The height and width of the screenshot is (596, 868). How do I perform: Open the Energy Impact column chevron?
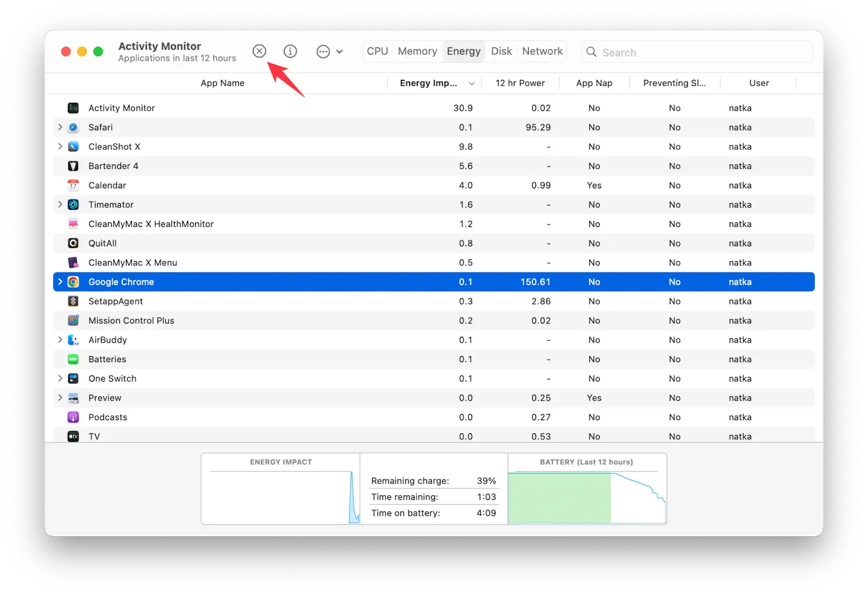click(471, 83)
